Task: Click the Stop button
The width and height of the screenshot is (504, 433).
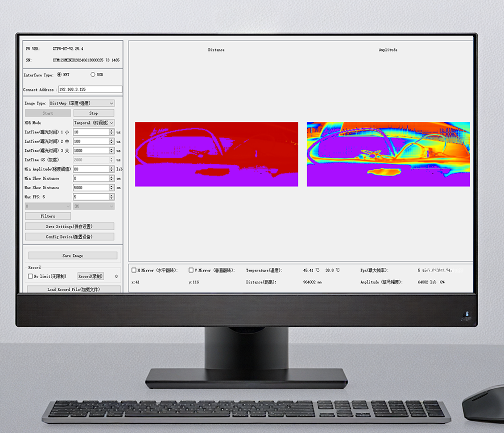Action: tap(94, 113)
